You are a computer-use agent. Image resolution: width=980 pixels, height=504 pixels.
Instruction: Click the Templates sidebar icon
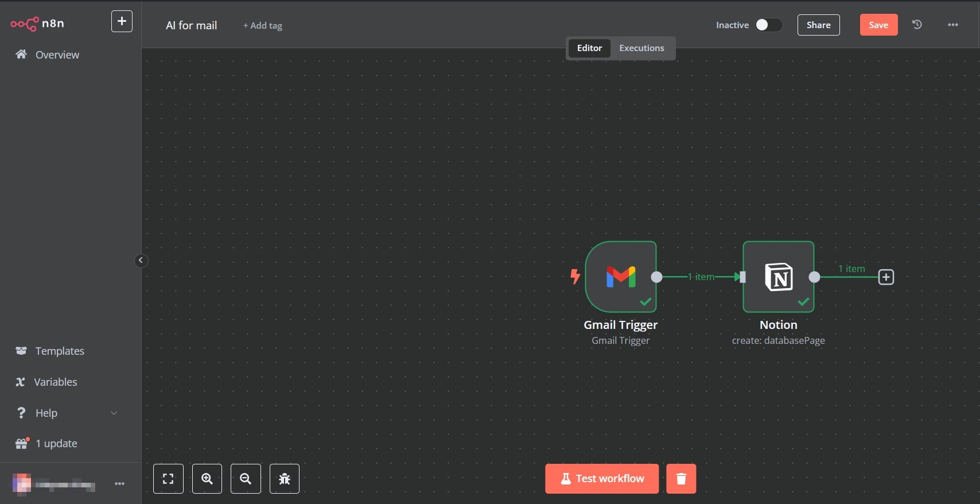click(x=21, y=351)
